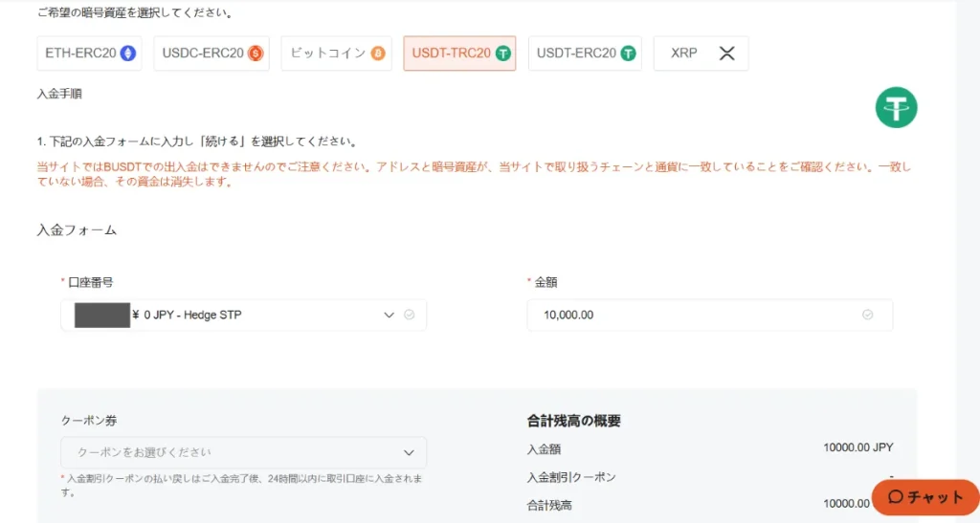Click the Ethereum diamond icon
980x523 pixels.
pos(128,53)
